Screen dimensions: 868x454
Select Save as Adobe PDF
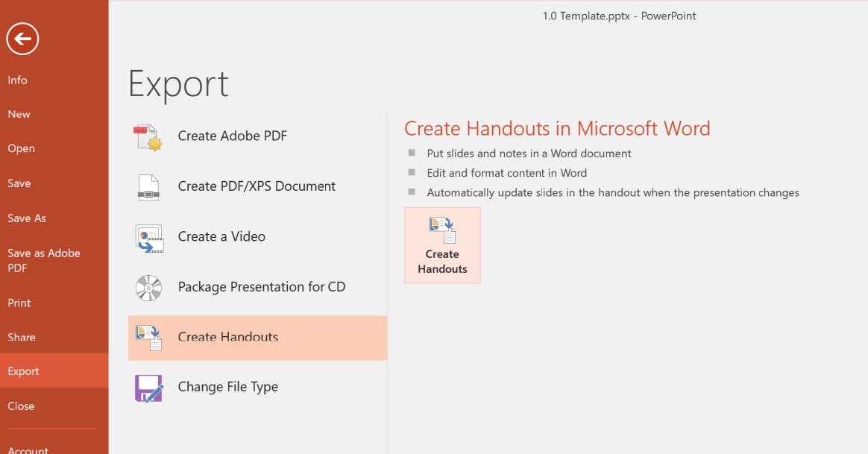pyautogui.click(x=43, y=260)
